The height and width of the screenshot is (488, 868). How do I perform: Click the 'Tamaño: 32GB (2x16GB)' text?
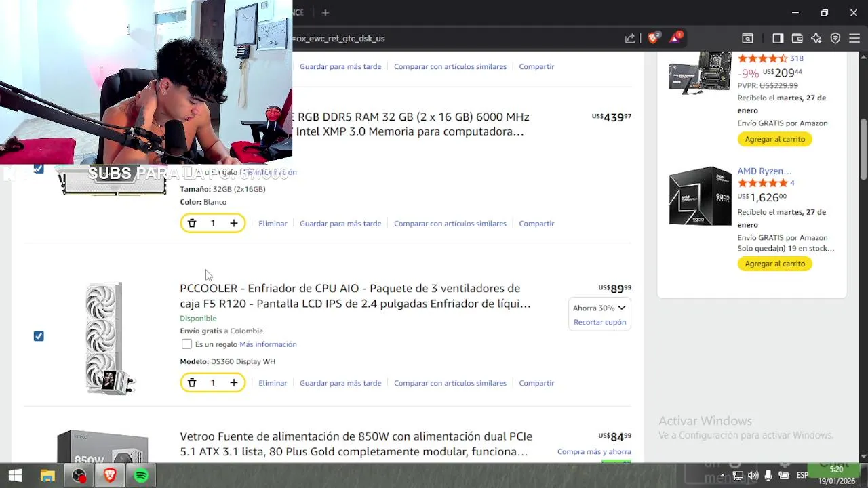click(222, 189)
